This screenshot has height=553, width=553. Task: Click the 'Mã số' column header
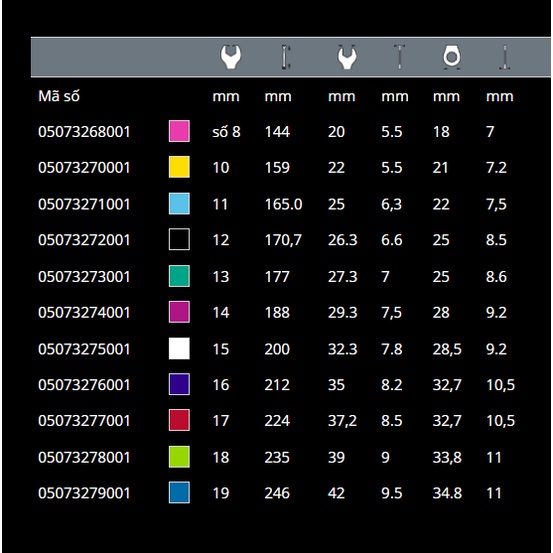pos(59,96)
